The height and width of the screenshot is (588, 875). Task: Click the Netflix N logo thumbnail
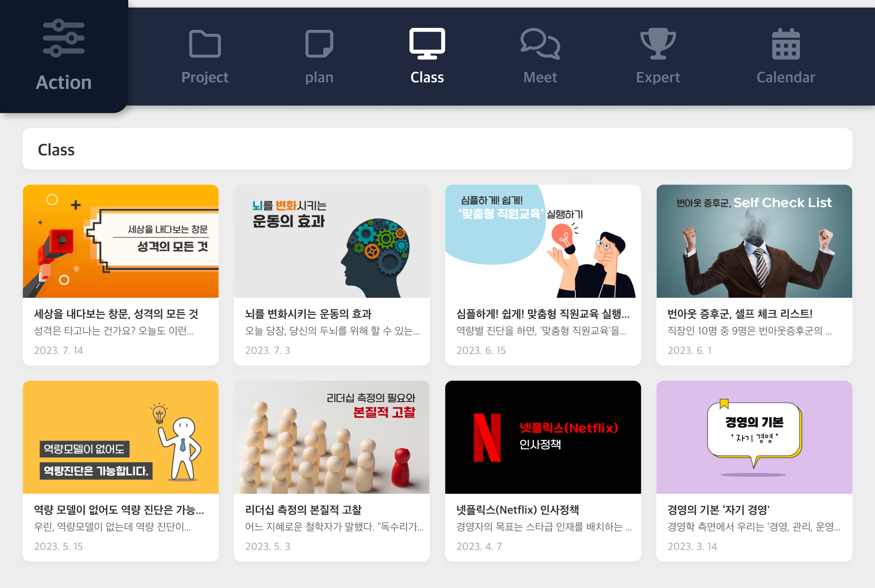pos(487,437)
